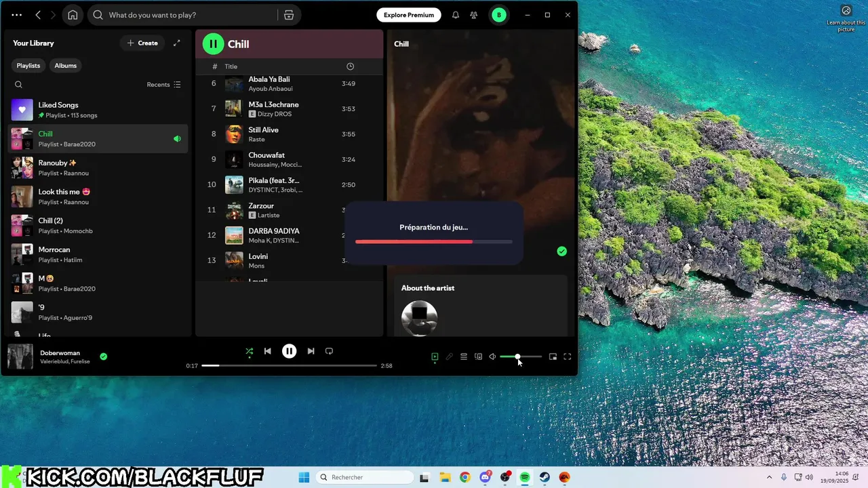Image resolution: width=868 pixels, height=488 pixels.
Task: Sort tracks by duration clock icon
Action: (350, 66)
